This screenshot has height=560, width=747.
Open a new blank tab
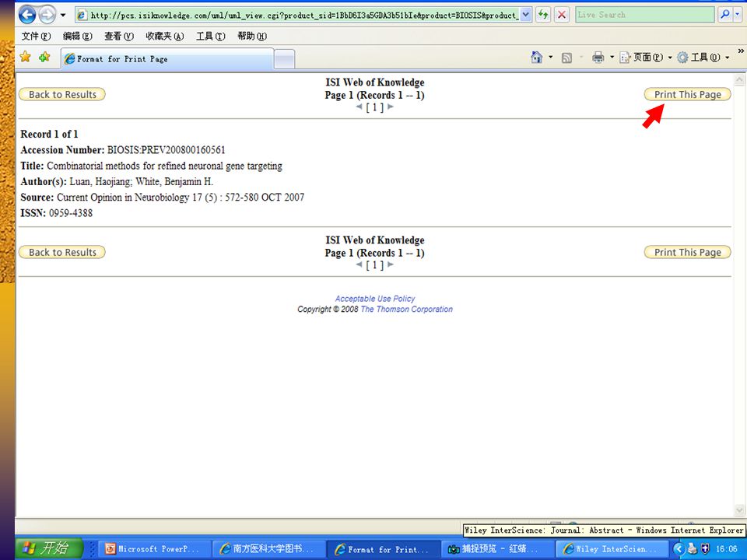tap(285, 60)
